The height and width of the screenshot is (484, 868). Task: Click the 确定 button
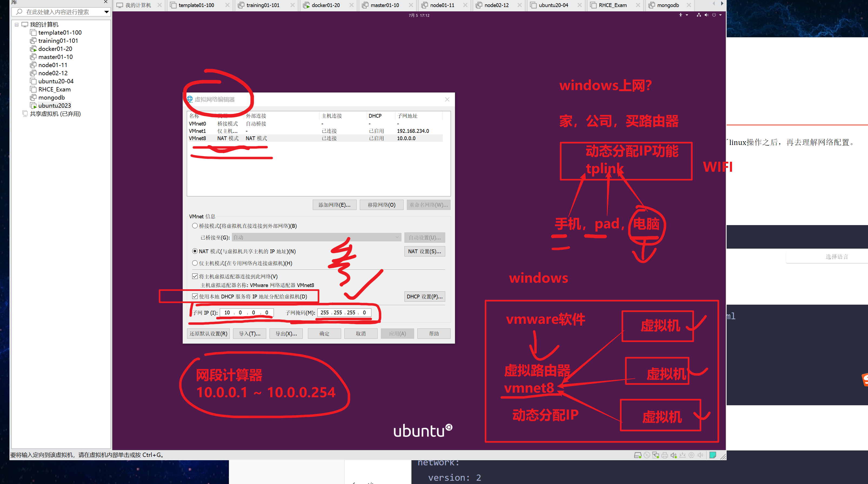pos(324,334)
